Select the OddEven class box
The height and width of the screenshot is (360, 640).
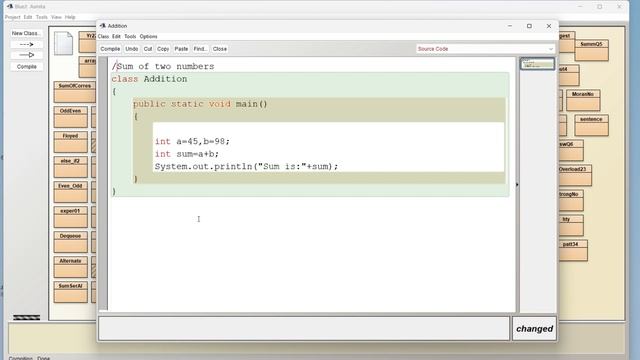(71, 117)
